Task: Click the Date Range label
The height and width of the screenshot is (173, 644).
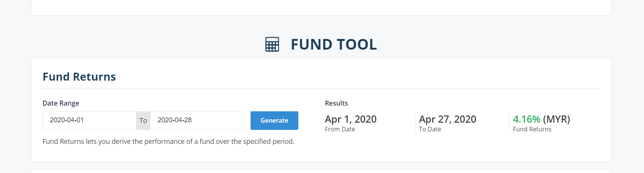Action: 61,103
